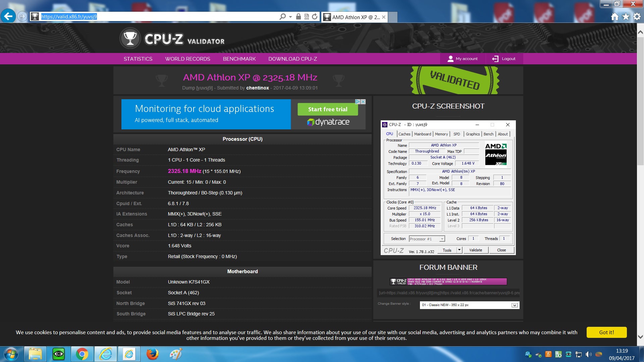Click the search magnifier in address bar
644x362 pixels.
[283, 16]
